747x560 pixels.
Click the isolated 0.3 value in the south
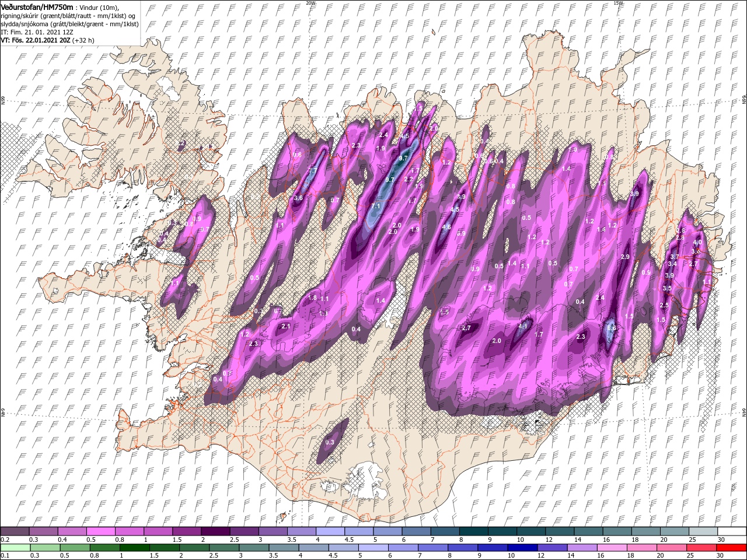330,442
